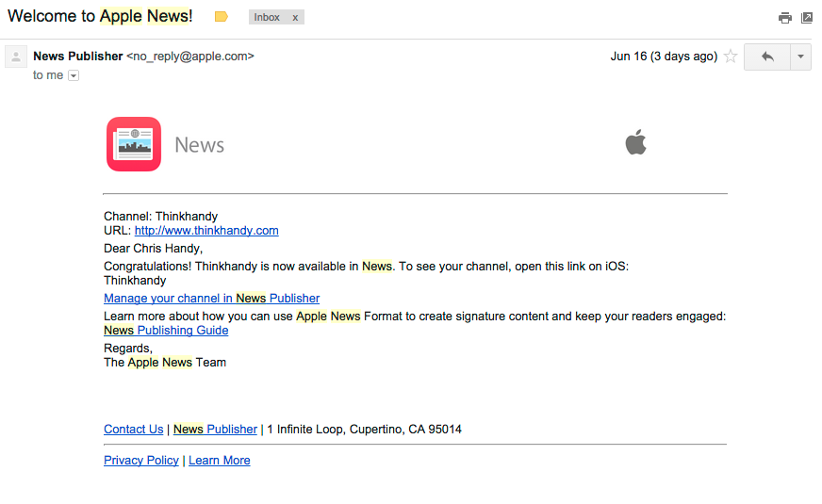Open the http://www.thinkhandy.com link
Image resolution: width=822 pixels, height=504 pixels.
click(206, 231)
